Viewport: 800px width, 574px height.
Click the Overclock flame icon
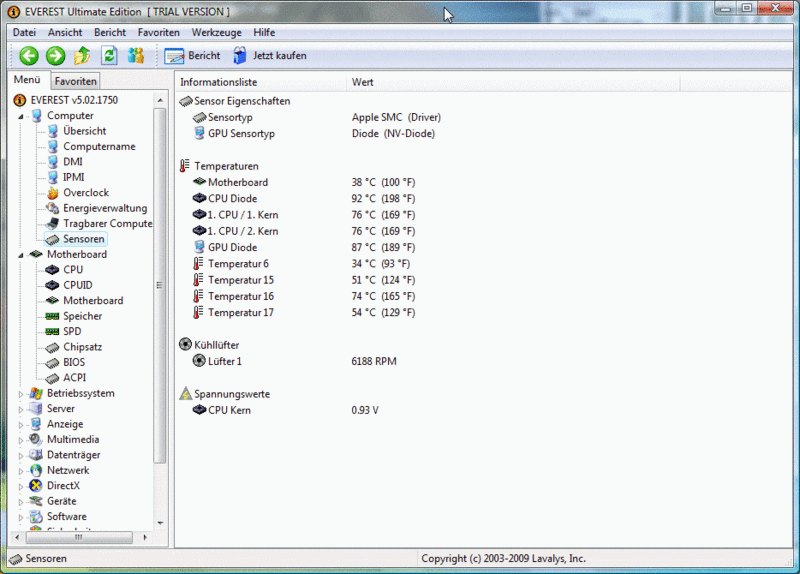tap(53, 193)
